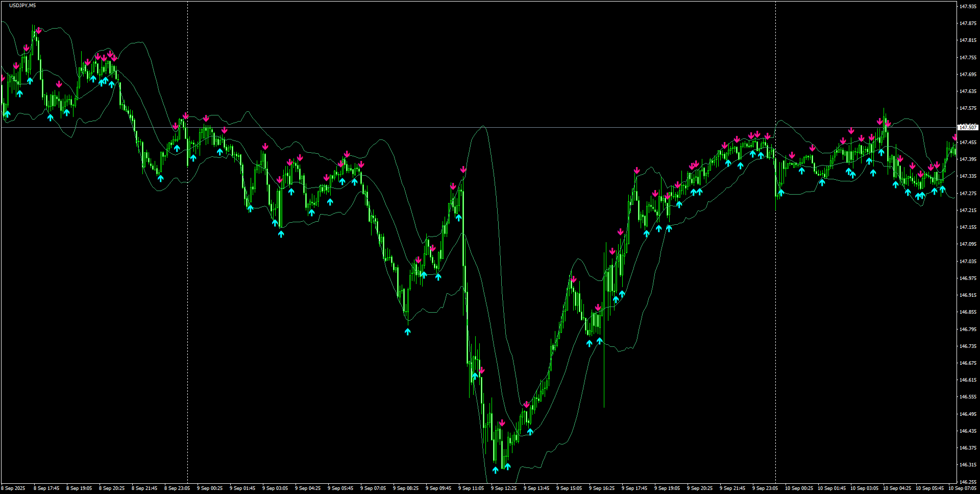The width and height of the screenshot is (980, 494).
Task: Click the dashed day separator at 8 Sep 23:05
Action: [x=187, y=255]
